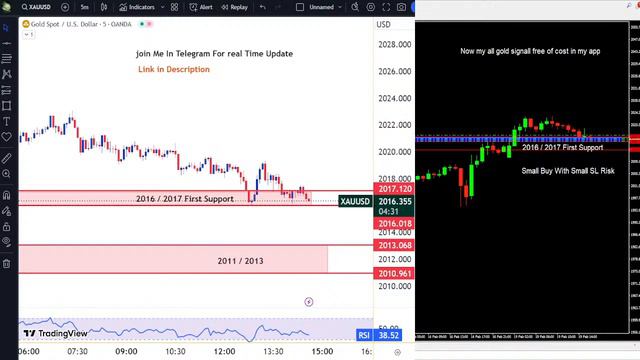This screenshot has height=360, width=640.
Task: Open chart settings gear icon
Action: coord(371,7)
